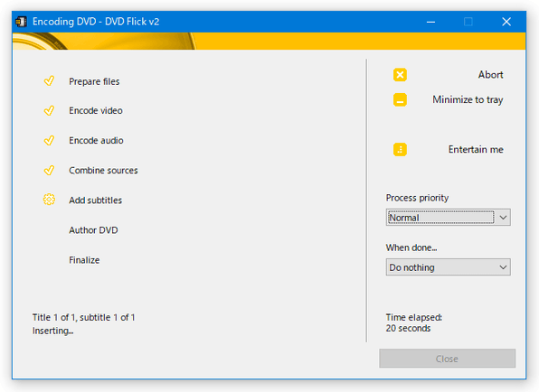
Task: Click the Prepare files step text
Action: point(94,81)
